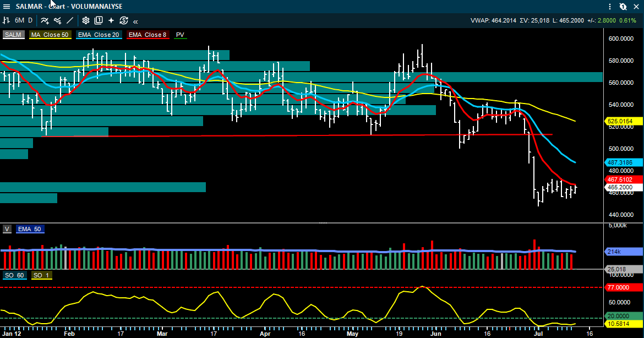Click the green 2.8000 change value
Image resolution: width=644 pixels, height=338 pixels.
(x=607, y=20)
